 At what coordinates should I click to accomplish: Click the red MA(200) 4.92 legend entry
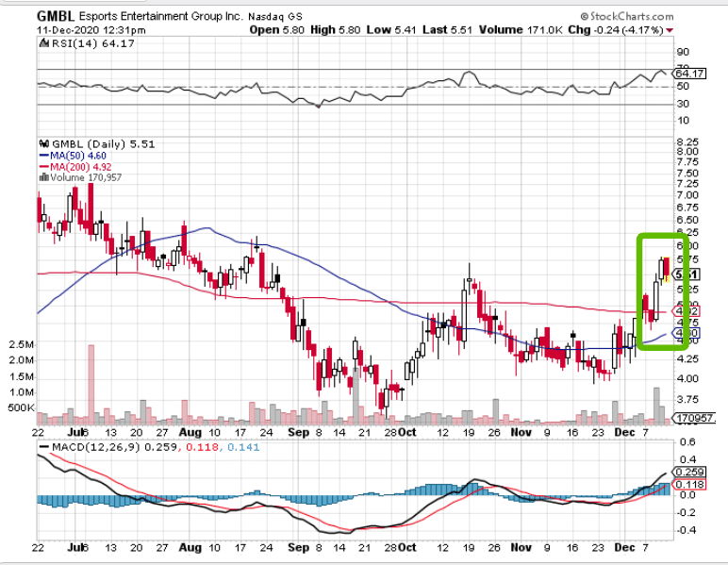coord(75,167)
